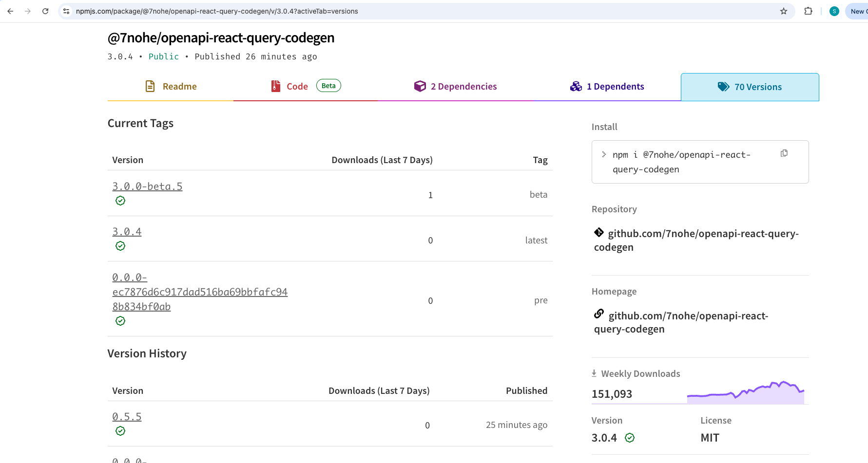The image size is (868, 463).
Task: Click the latest tag label
Action: [x=536, y=240]
